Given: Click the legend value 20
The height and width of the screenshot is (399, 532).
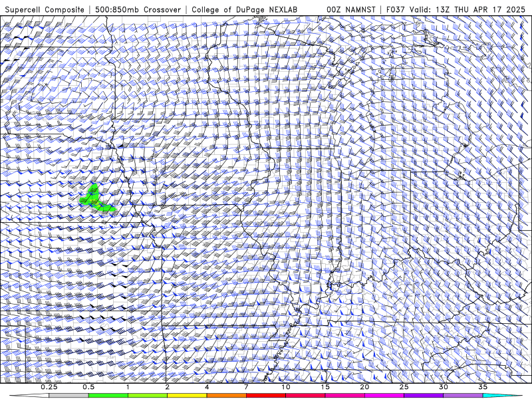Looking at the screenshot, I should pyautogui.click(x=364, y=387).
